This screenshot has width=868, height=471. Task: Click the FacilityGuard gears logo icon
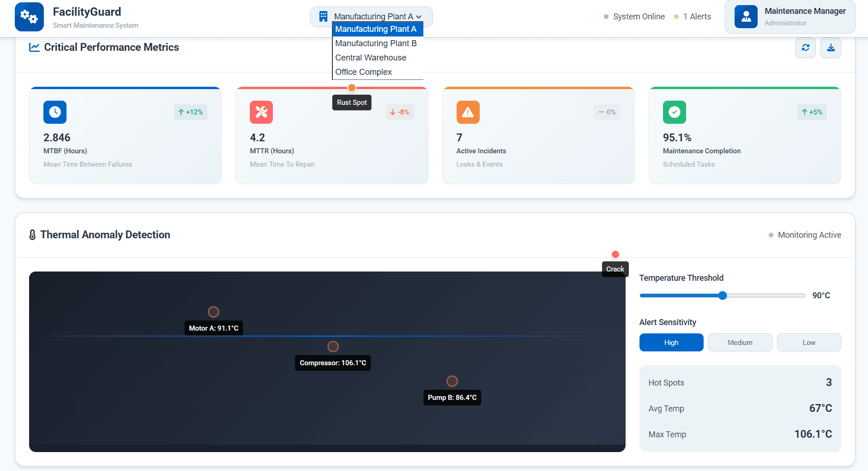click(29, 17)
